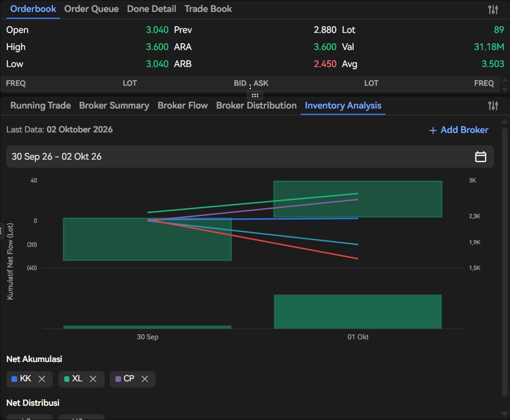The image size is (510, 420).
Task: Click the blue KK color swatch
Action: click(14, 379)
